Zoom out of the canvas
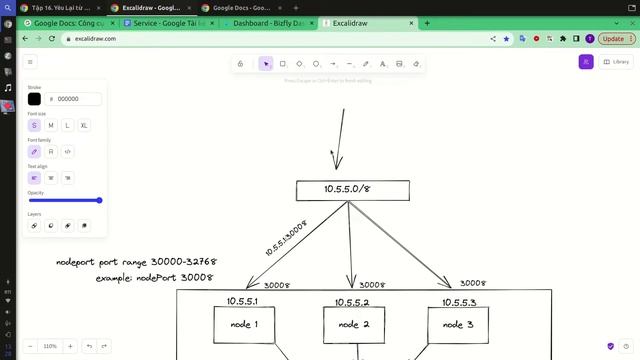This screenshot has width=640, height=360. pos(30,346)
